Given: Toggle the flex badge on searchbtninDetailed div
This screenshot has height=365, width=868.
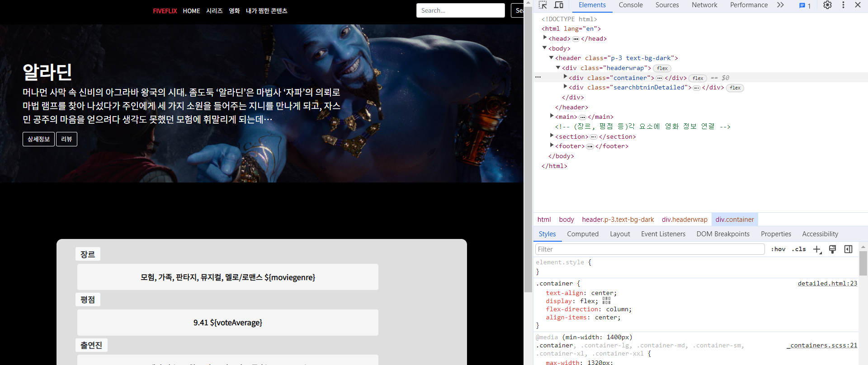Looking at the screenshot, I should click(x=735, y=88).
